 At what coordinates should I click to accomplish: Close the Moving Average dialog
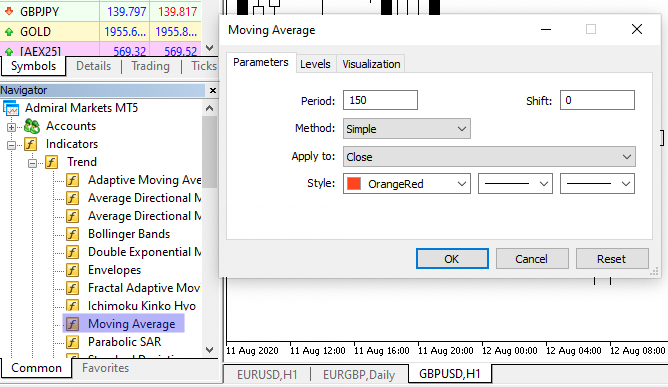point(637,29)
